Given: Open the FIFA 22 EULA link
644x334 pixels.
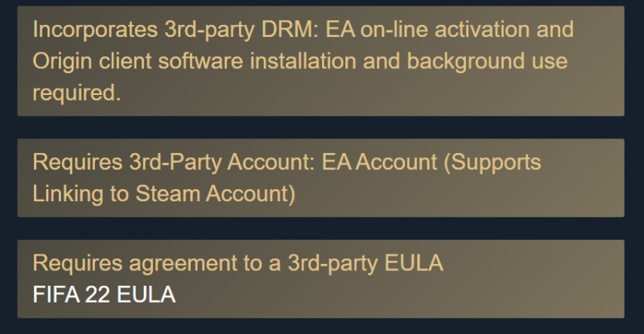Looking at the screenshot, I should coord(104,295).
